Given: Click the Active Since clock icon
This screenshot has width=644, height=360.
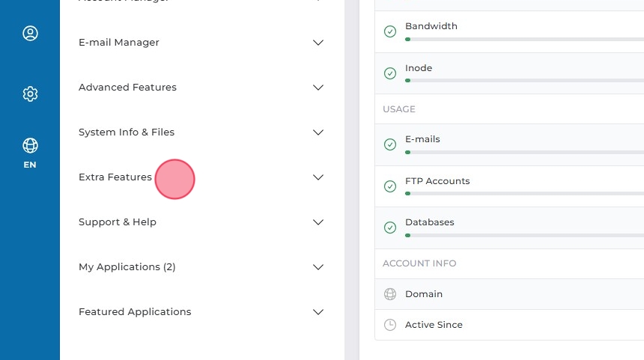Looking at the screenshot, I should (390, 325).
